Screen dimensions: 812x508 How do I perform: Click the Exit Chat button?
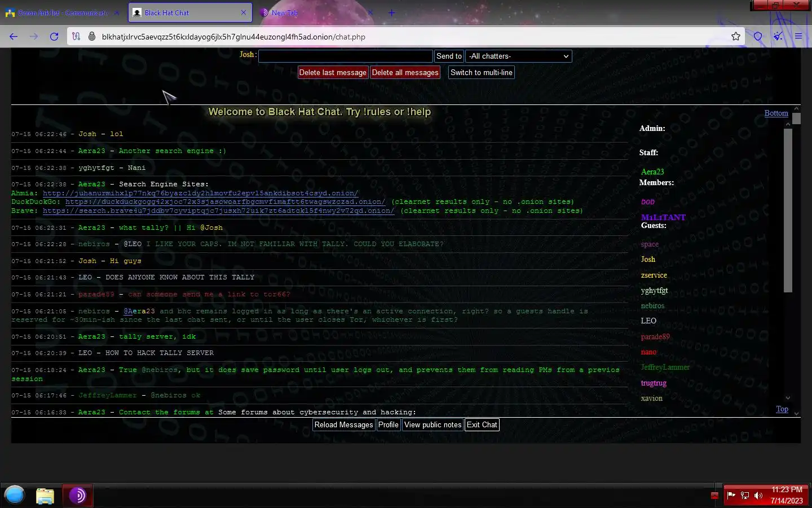coord(482,424)
